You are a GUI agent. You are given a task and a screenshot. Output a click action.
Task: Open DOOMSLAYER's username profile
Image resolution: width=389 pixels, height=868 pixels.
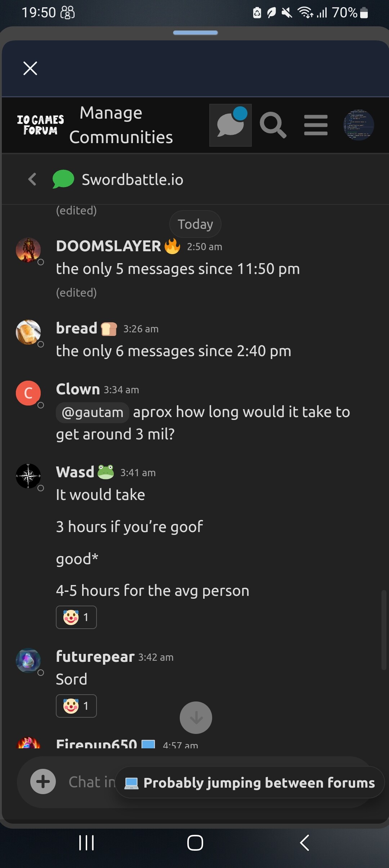(108, 246)
